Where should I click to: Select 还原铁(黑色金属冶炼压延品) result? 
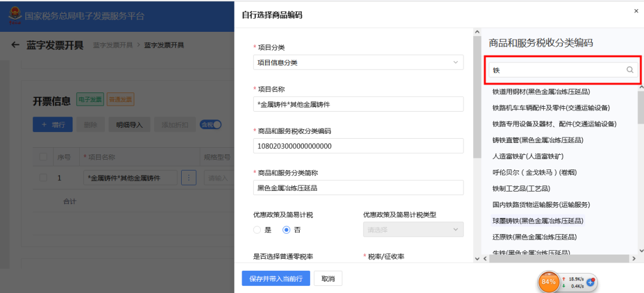click(x=535, y=237)
